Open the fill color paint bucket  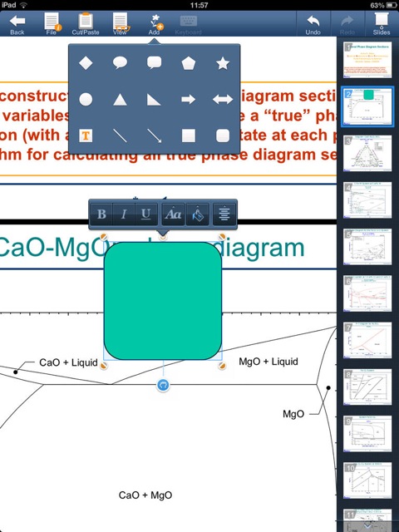coord(198,214)
